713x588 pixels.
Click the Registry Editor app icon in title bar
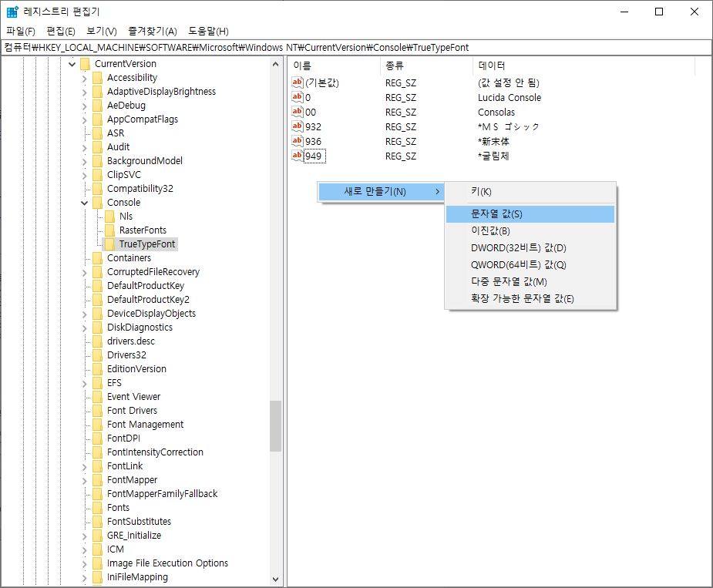click(x=13, y=12)
